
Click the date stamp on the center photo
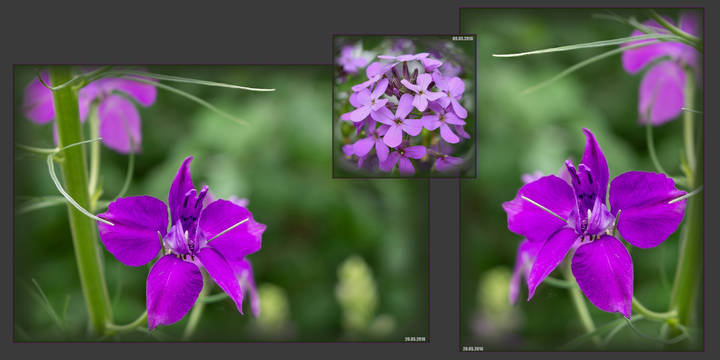click(462, 39)
